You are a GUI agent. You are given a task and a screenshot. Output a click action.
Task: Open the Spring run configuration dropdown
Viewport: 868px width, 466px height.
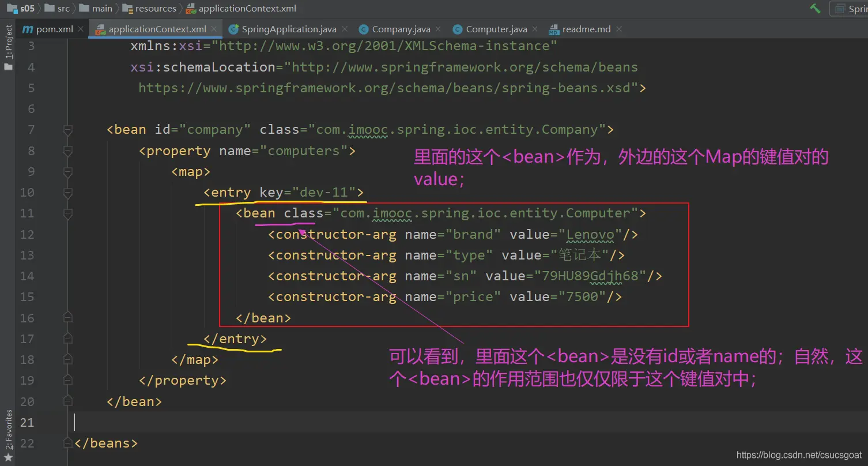pos(850,9)
